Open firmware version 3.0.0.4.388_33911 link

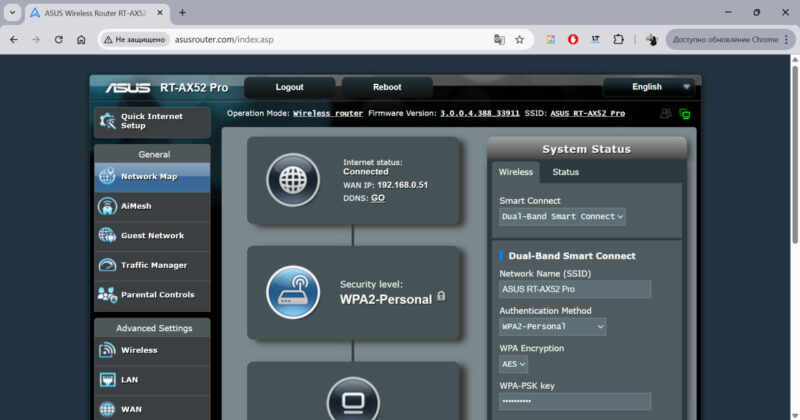point(480,113)
